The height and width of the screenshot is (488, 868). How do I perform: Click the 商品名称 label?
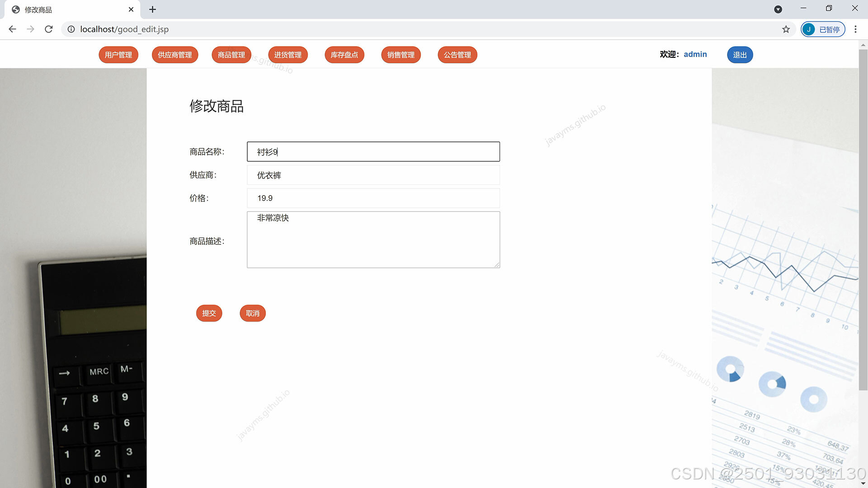coord(207,152)
